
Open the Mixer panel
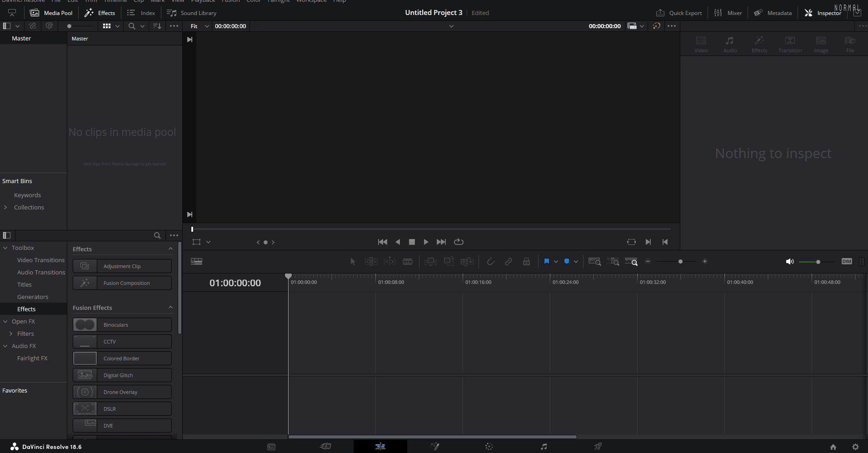point(728,13)
